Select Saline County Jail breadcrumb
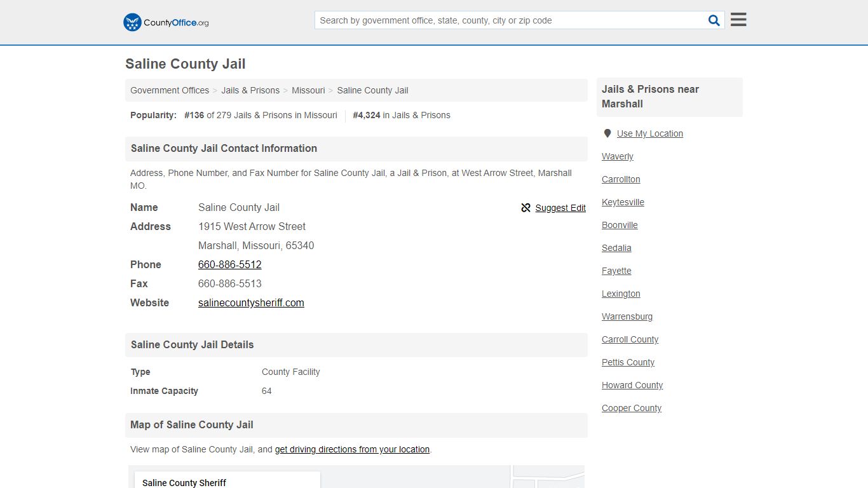The height and width of the screenshot is (488, 868). 372,90
